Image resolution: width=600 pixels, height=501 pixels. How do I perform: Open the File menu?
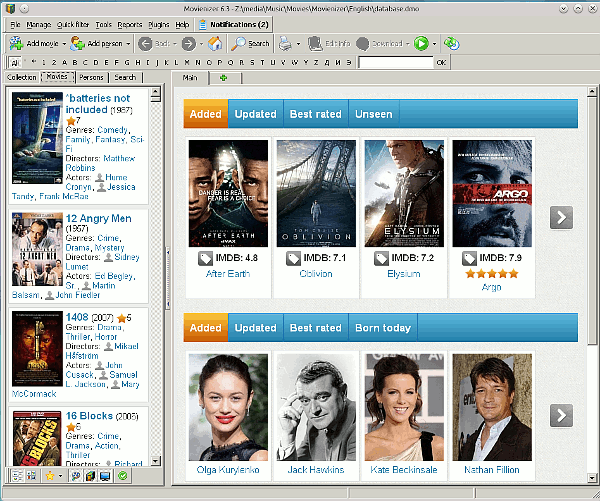(x=15, y=25)
